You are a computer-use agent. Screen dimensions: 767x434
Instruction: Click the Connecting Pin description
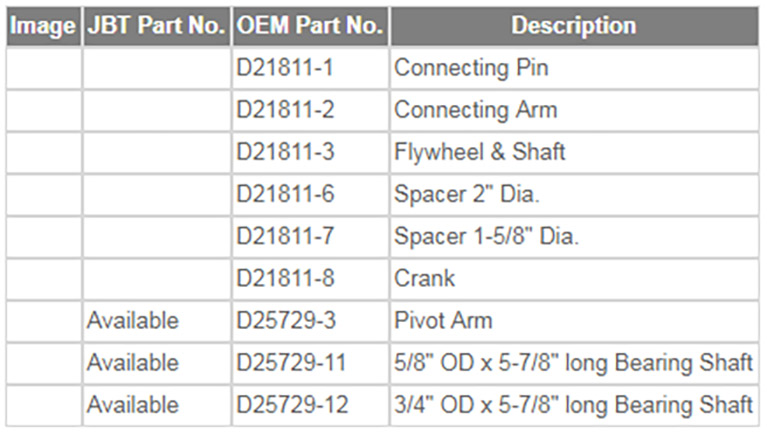pyautogui.click(x=471, y=69)
